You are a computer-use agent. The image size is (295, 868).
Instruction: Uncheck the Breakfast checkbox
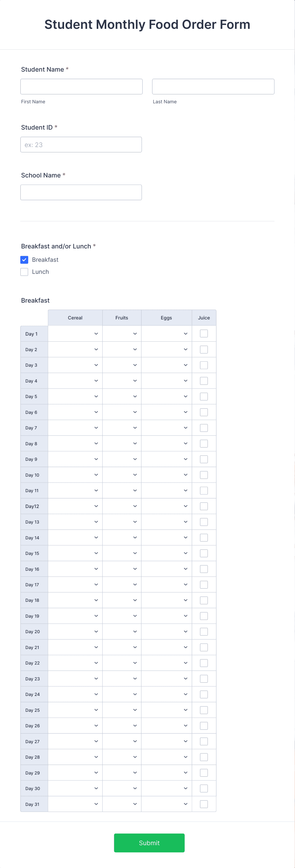(x=24, y=260)
